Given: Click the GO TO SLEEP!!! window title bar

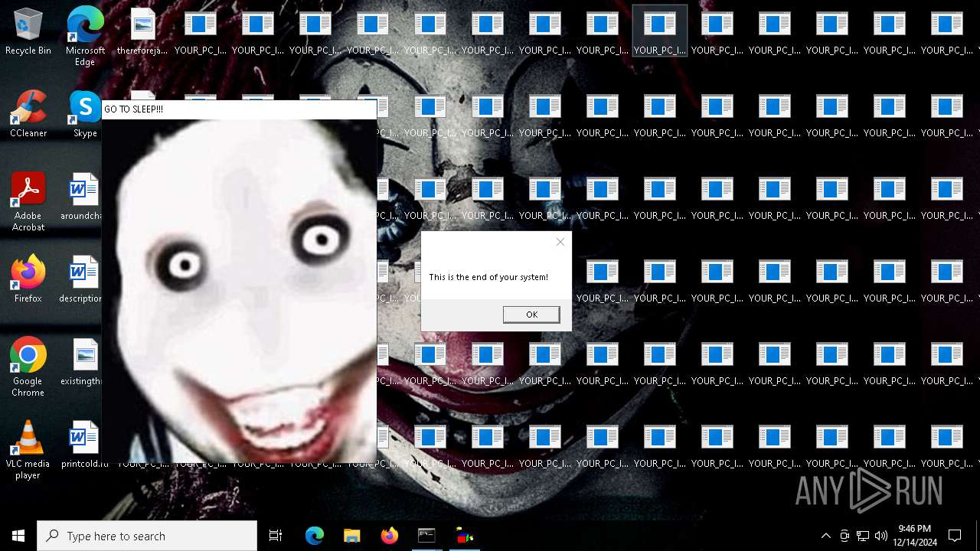Looking at the screenshot, I should tap(239, 109).
